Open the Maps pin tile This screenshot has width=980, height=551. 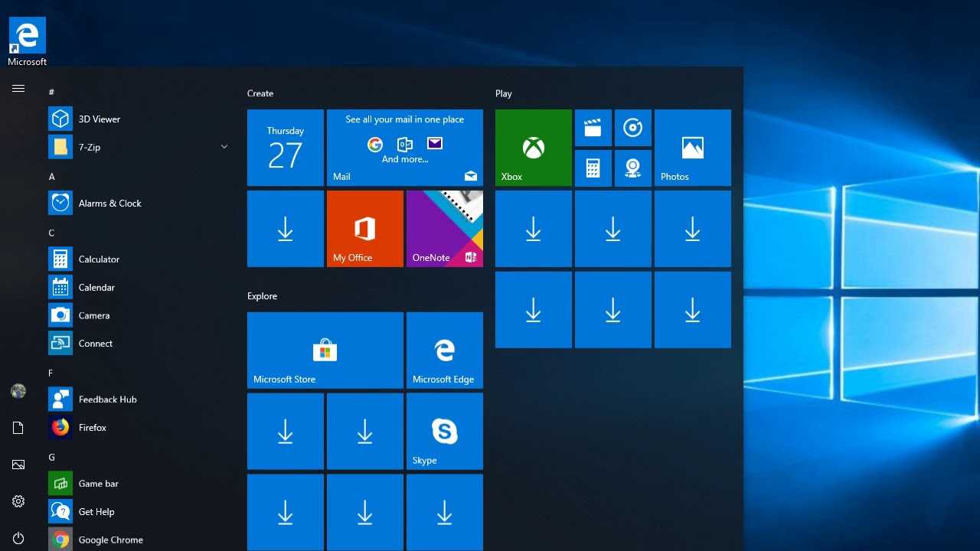[633, 168]
